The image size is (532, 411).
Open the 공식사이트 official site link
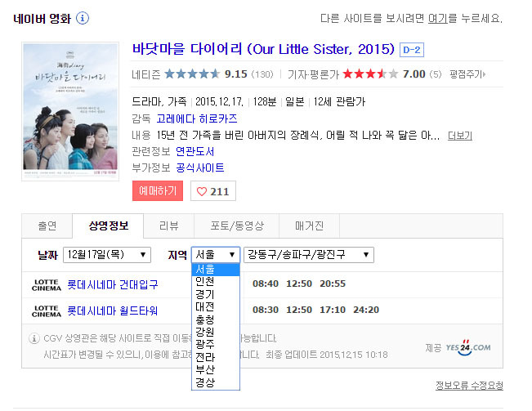click(x=200, y=168)
